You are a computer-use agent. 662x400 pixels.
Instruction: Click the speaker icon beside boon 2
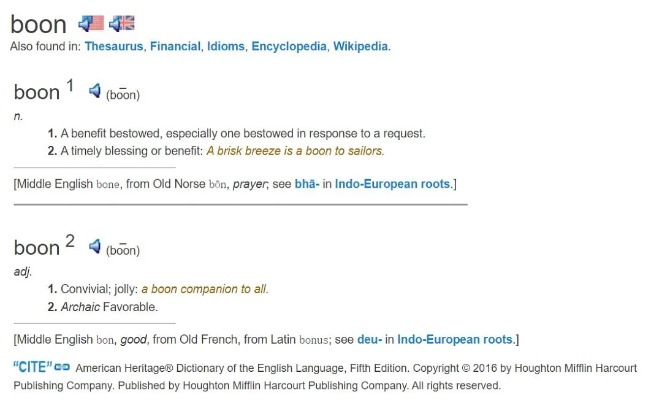[95, 246]
